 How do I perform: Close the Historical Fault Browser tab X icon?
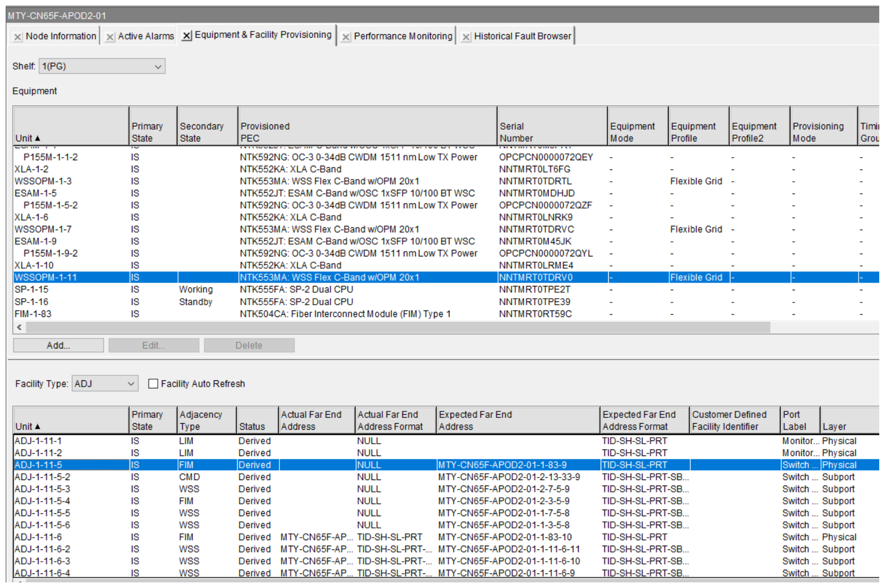(465, 37)
